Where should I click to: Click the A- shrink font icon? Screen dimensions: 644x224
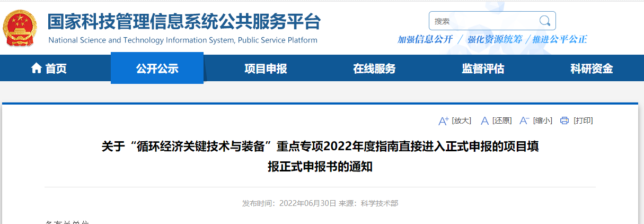[524, 121]
